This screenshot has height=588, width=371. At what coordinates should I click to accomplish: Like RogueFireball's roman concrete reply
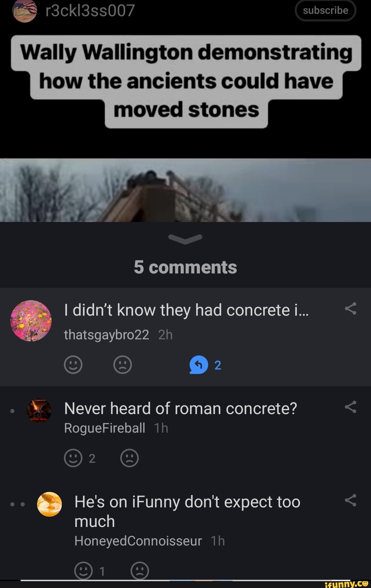(73, 458)
